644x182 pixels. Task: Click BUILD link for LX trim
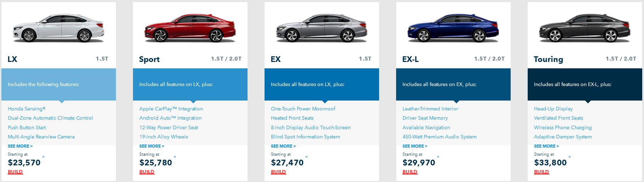[15, 172]
